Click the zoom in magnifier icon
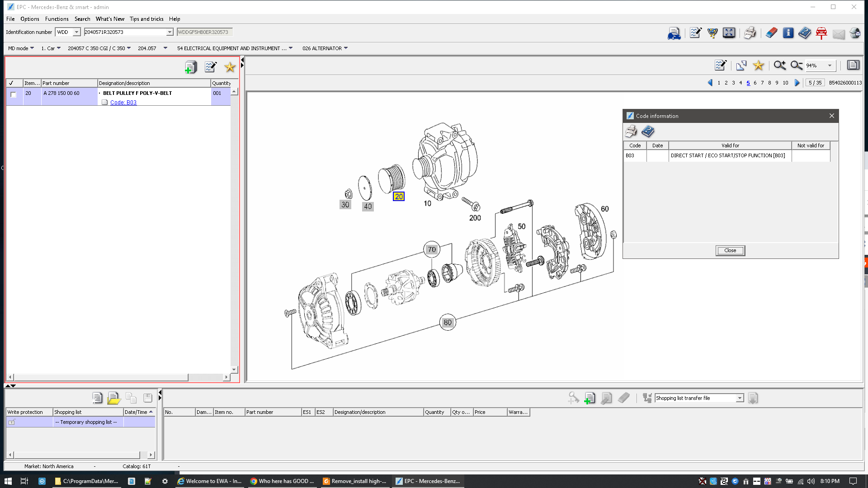The width and height of the screenshot is (868, 488). (779, 66)
